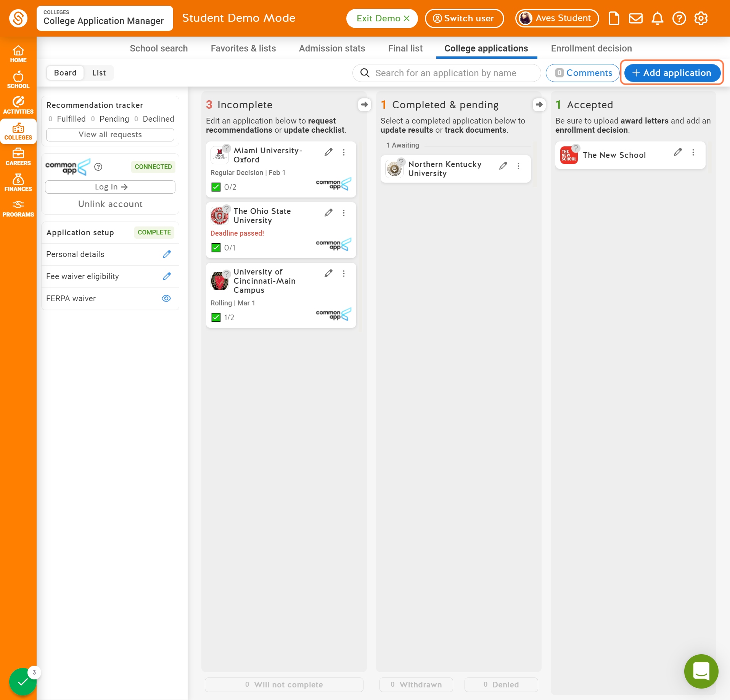Screen dimensions: 730x700
Task: Open the Activities sidebar section
Action: pyautogui.click(x=18, y=106)
